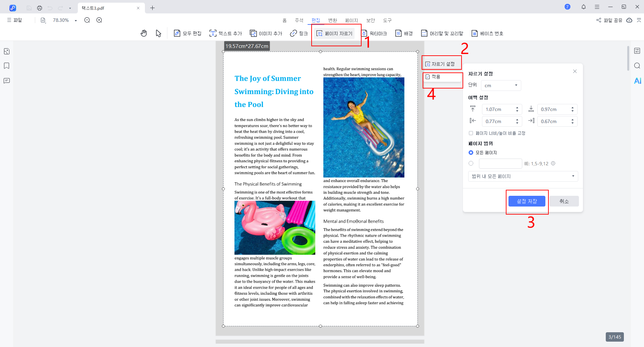Click the save icon in title bar
Screen dimensions: 644x347
click(x=29, y=8)
